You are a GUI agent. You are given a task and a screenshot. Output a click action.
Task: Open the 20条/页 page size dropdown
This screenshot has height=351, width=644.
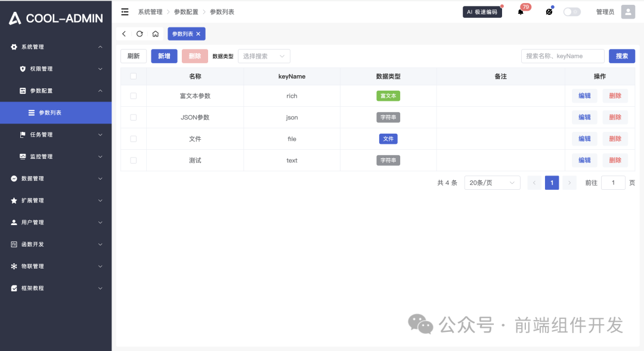(x=492, y=182)
